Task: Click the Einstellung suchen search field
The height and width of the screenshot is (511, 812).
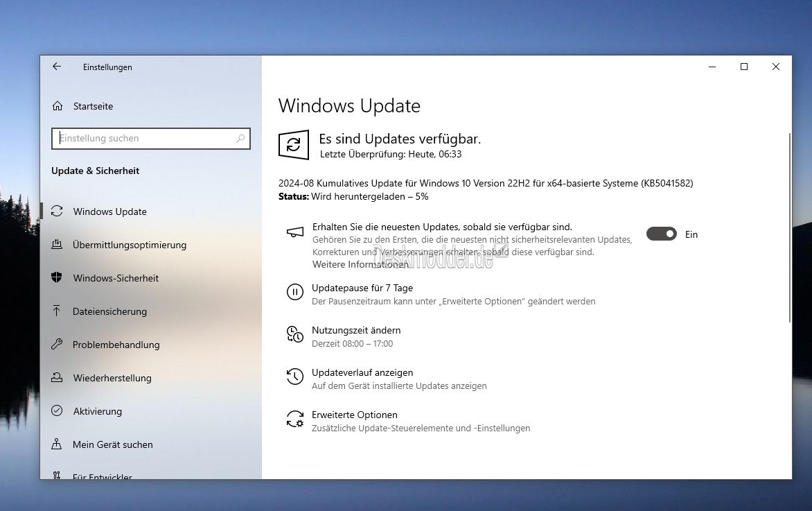Action: coord(151,139)
